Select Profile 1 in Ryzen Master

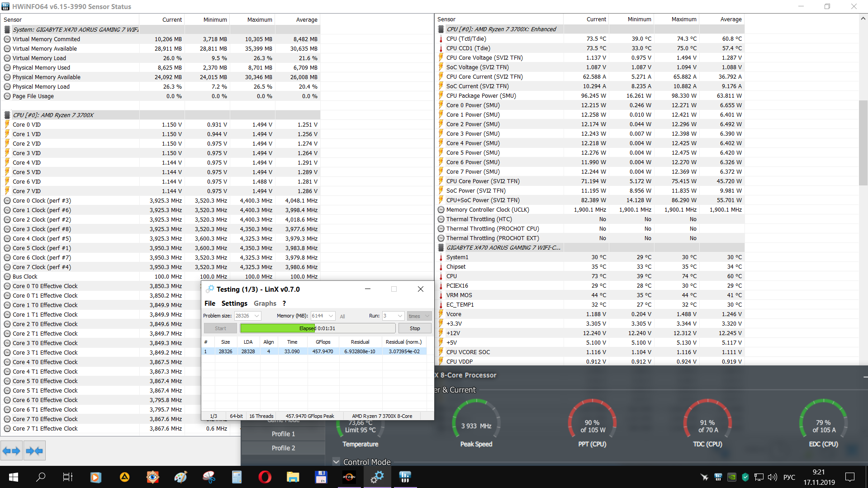283,434
